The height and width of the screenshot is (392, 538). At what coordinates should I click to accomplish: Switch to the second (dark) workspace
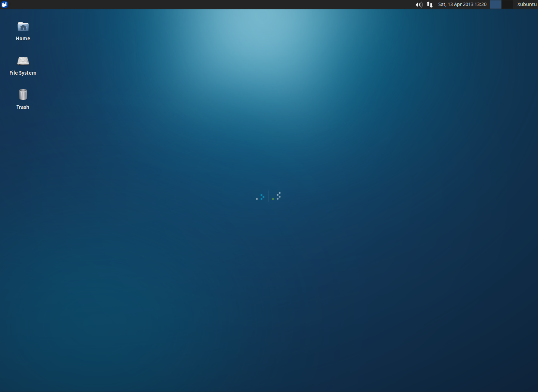click(507, 4)
